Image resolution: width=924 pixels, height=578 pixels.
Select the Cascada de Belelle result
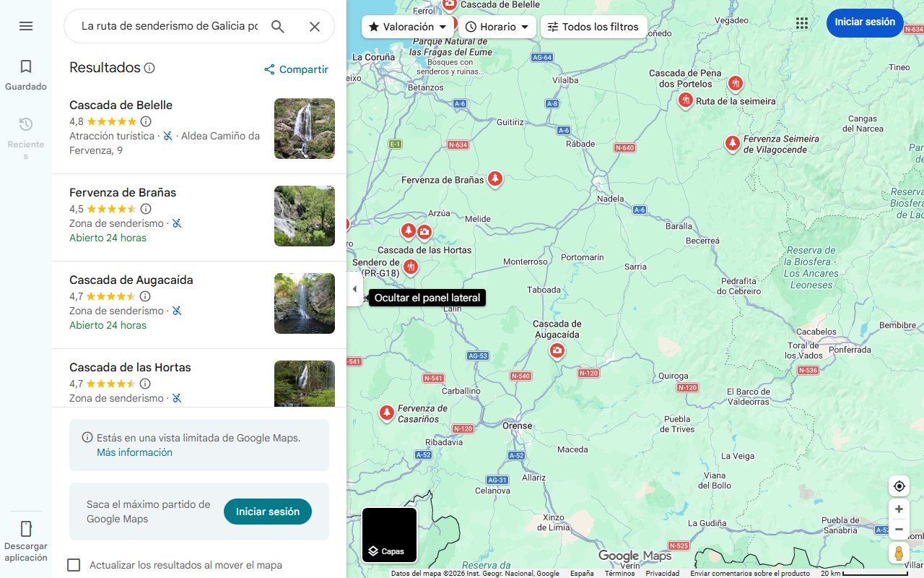click(121, 105)
